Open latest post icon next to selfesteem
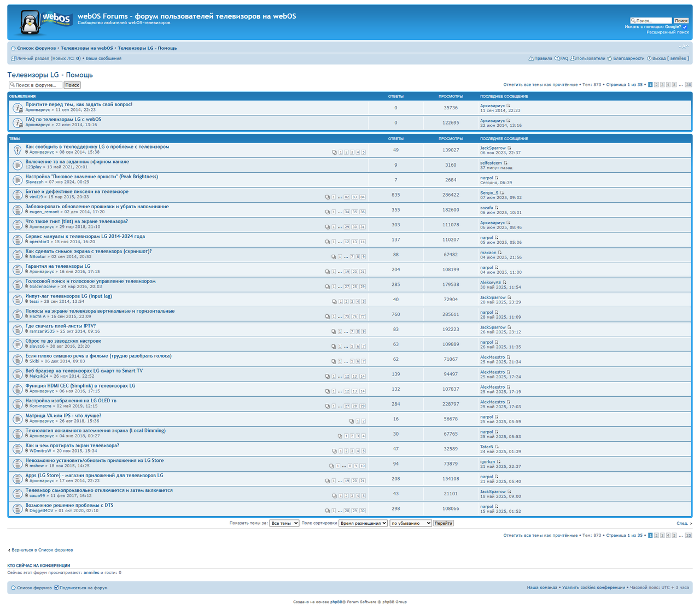Image resolution: width=700 pixels, height=610 pixels. [505, 163]
